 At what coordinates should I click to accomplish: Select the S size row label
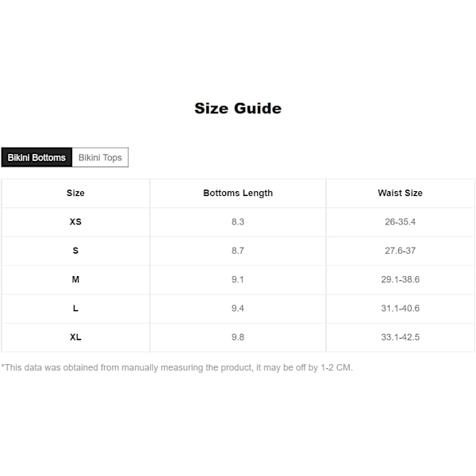75,251
